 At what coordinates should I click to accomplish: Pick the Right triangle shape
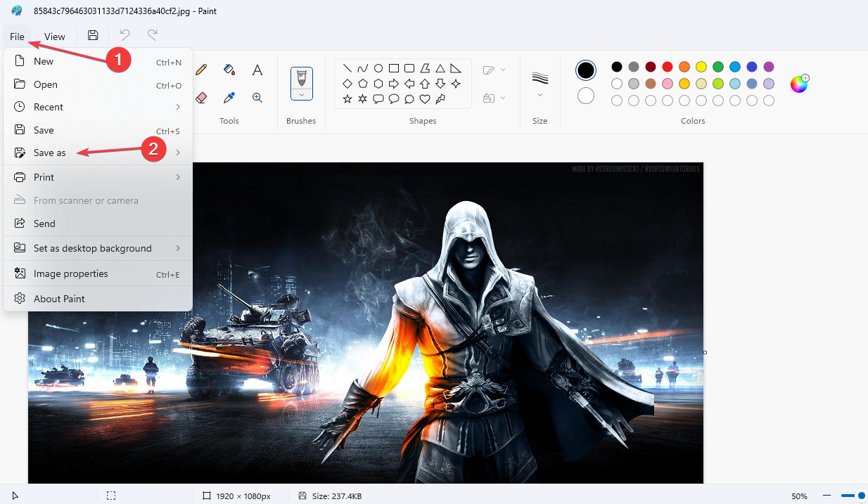pos(456,68)
